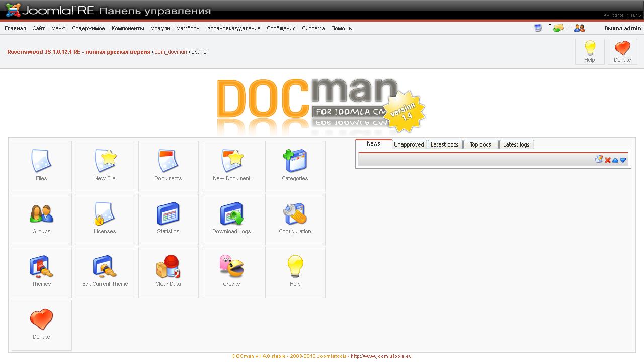Open the Configuration icon

pos(295,219)
